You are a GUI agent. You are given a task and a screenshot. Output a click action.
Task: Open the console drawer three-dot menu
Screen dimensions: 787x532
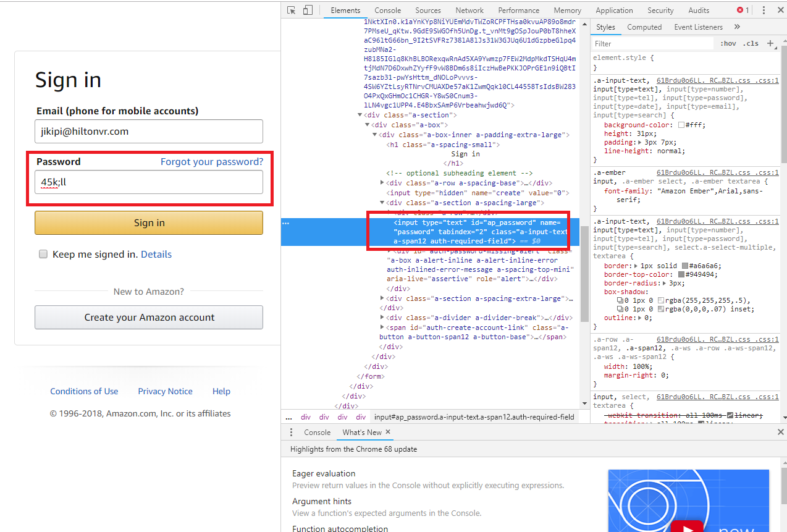pos(291,432)
